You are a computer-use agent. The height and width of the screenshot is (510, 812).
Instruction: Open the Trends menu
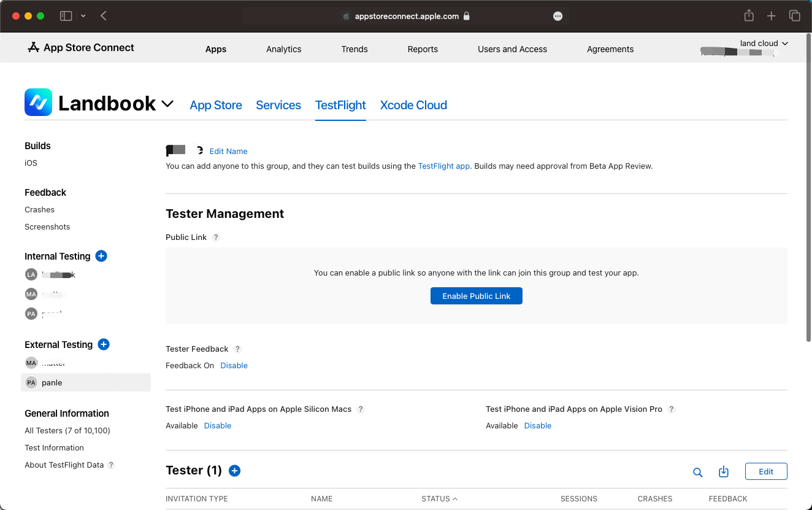(354, 49)
